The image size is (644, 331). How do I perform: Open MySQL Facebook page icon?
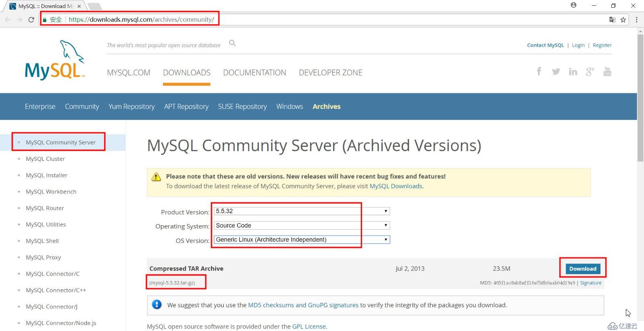[x=539, y=72]
